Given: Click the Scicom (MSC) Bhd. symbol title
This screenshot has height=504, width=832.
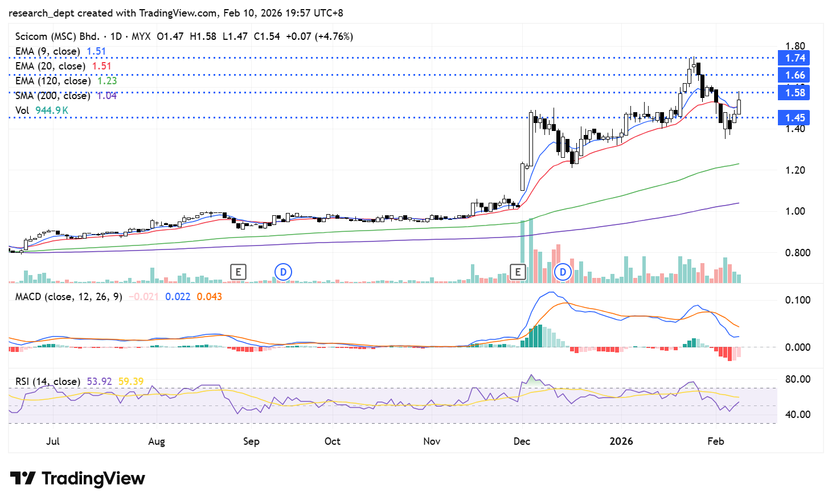Looking at the screenshot, I should 57,36.
